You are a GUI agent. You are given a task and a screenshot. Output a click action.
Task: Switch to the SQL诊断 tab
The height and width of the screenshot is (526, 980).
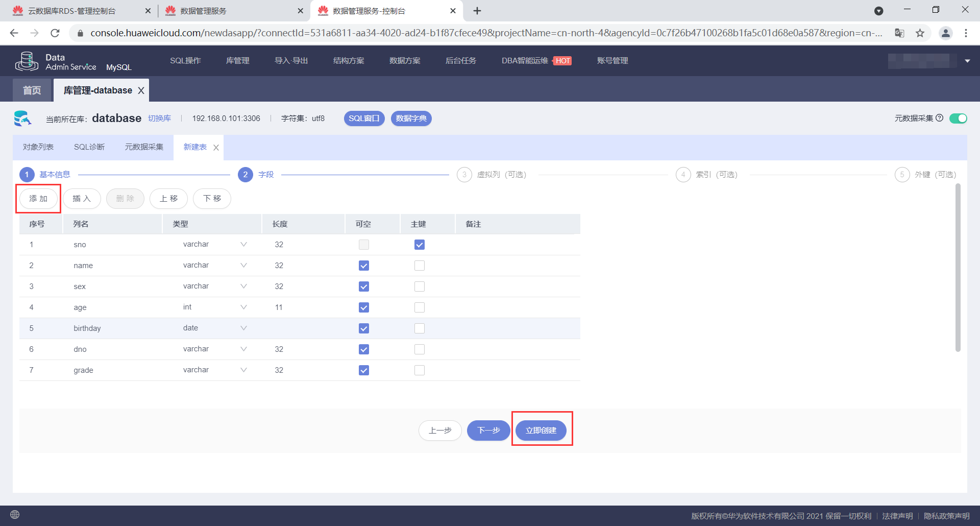(x=89, y=147)
